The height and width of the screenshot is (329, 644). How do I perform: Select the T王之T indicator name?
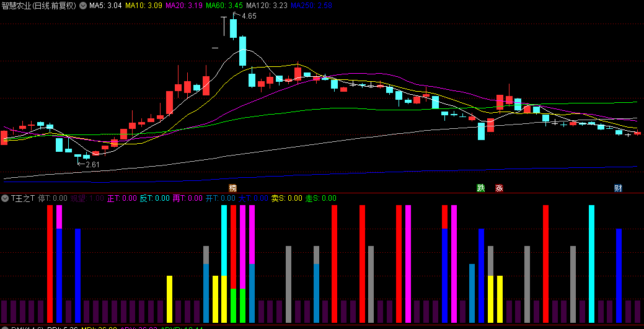[x=23, y=198]
